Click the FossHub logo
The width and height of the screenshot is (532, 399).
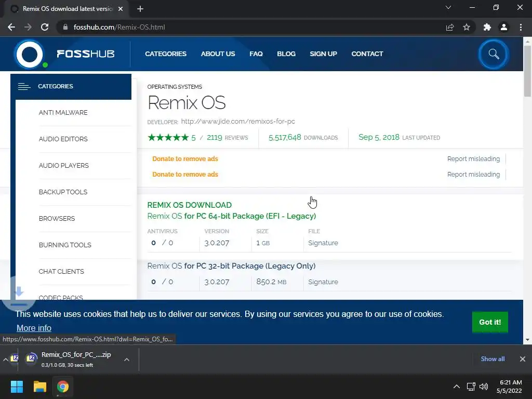64,54
